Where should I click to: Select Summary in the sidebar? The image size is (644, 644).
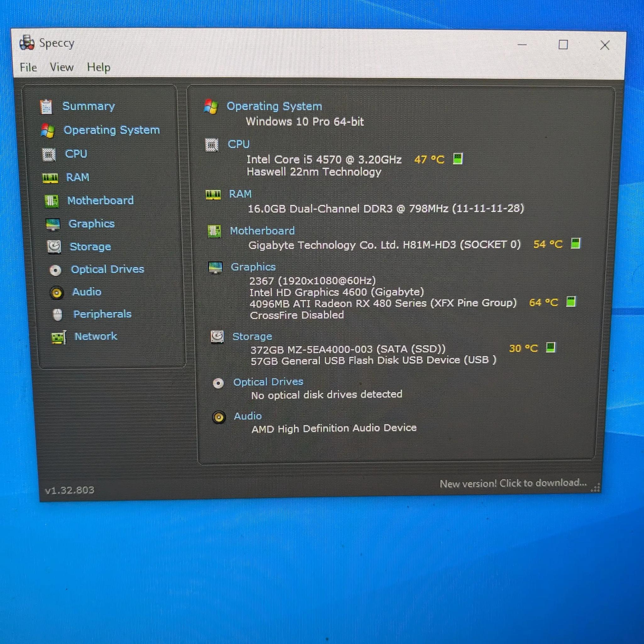(89, 106)
